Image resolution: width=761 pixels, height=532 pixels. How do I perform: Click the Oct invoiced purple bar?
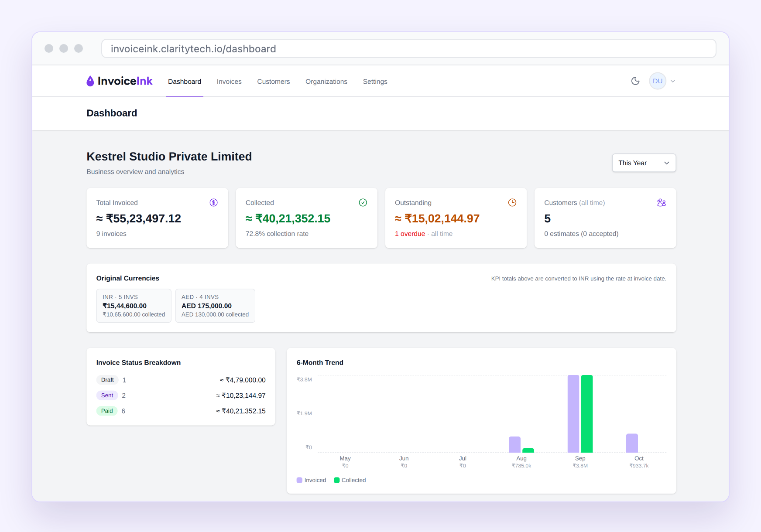tap(632, 443)
